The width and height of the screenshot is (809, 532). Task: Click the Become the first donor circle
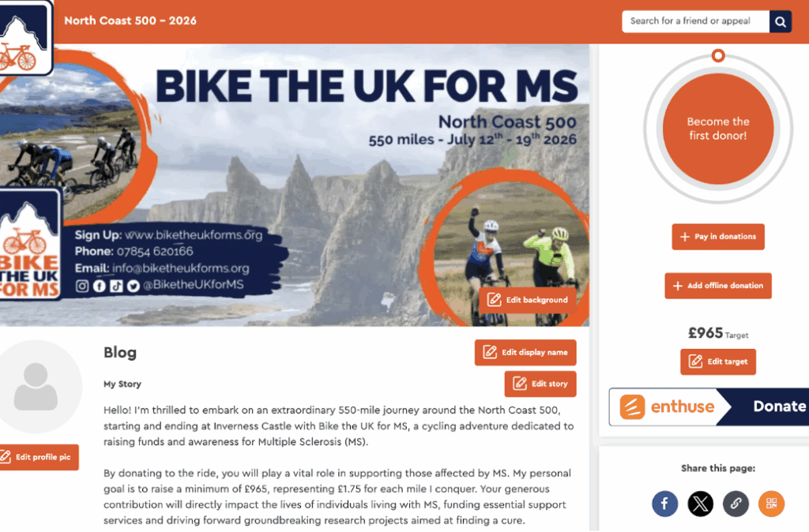pyautogui.click(x=718, y=129)
